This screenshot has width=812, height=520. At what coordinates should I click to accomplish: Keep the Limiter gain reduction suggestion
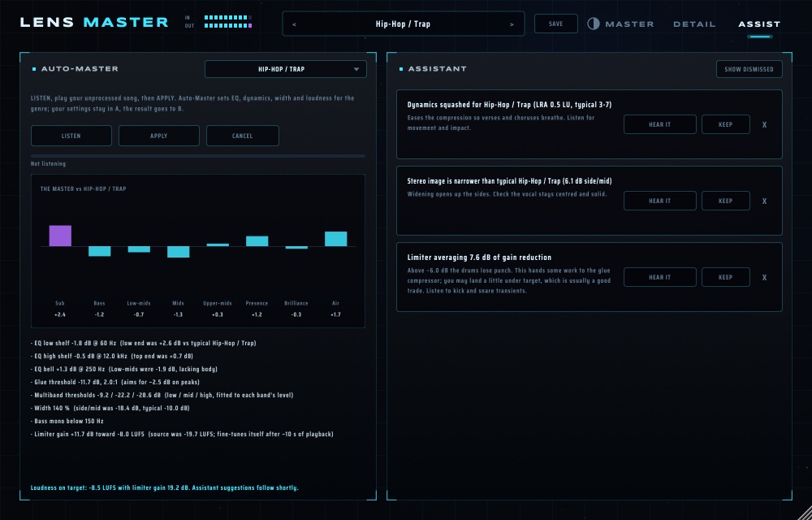[x=725, y=277]
